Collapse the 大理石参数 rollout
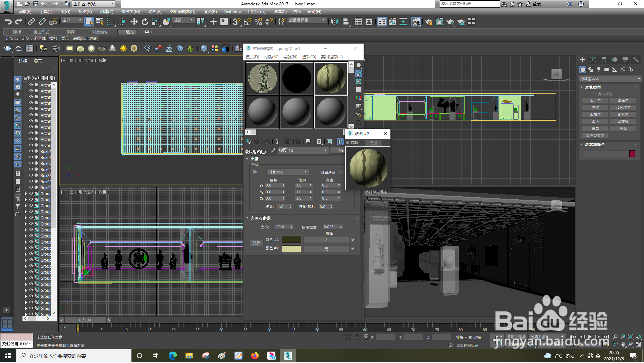This screenshot has width=644, height=363. [x=260, y=218]
